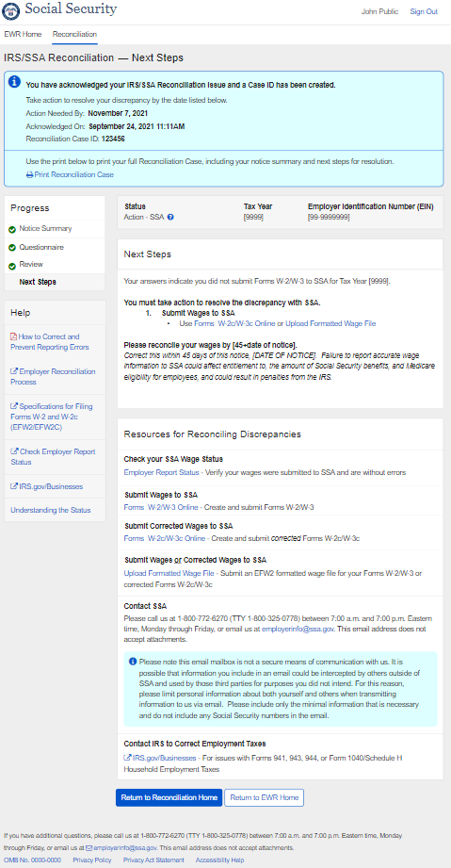
Task: Open Accessibility Help footer link
Action: coord(219,860)
